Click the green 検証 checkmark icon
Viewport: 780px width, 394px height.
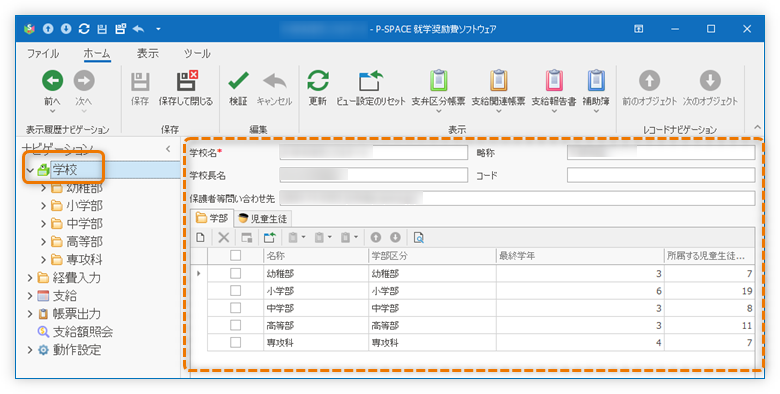pyautogui.click(x=238, y=81)
